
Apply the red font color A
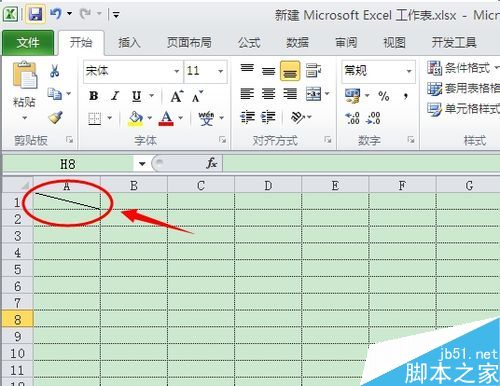pos(166,118)
